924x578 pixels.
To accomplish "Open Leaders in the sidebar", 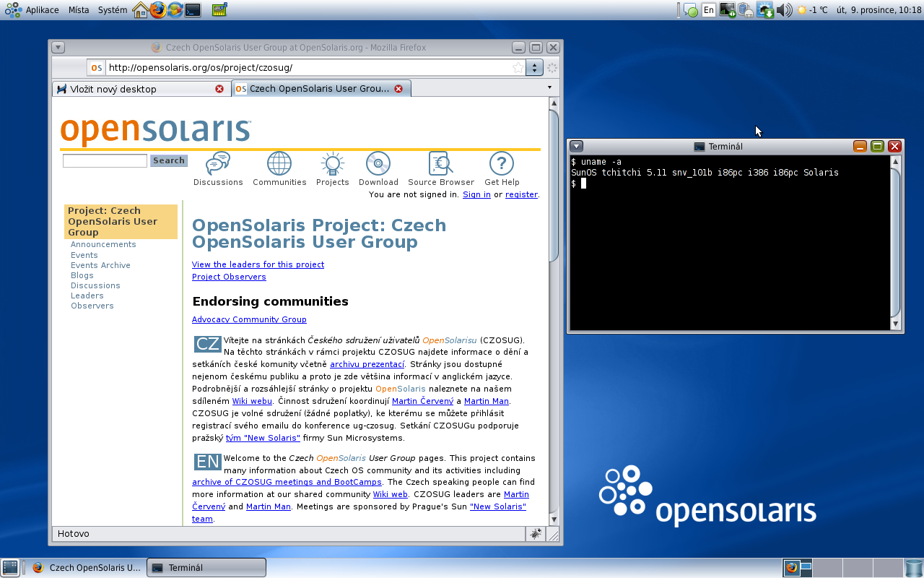I will 87,296.
